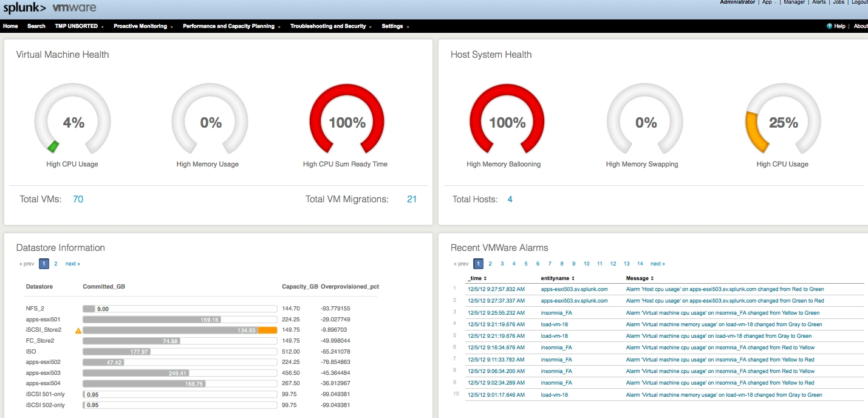868x418 pixels.
Task: Open alarm timestamp 12/5/12 9:25:55.232 AM
Action: pos(496,312)
